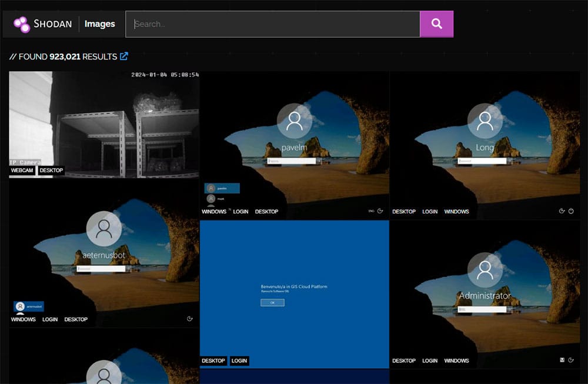Click the magenta search magnifier button
Viewport: 588px width, 384px height.
click(436, 24)
